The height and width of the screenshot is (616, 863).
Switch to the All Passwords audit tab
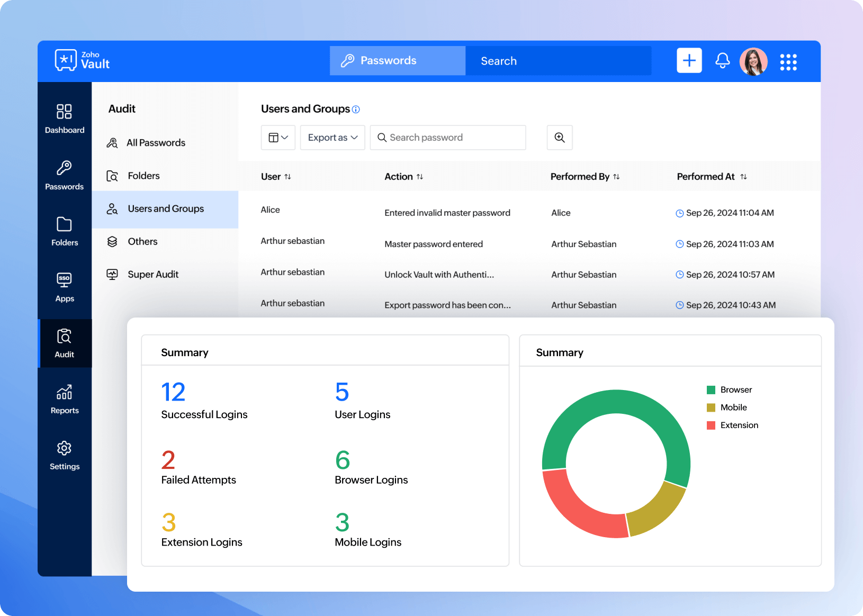click(x=156, y=142)
